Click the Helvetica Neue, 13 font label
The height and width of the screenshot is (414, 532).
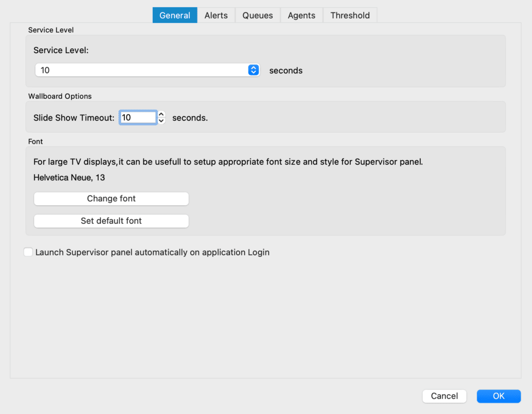tap(69, 178)
